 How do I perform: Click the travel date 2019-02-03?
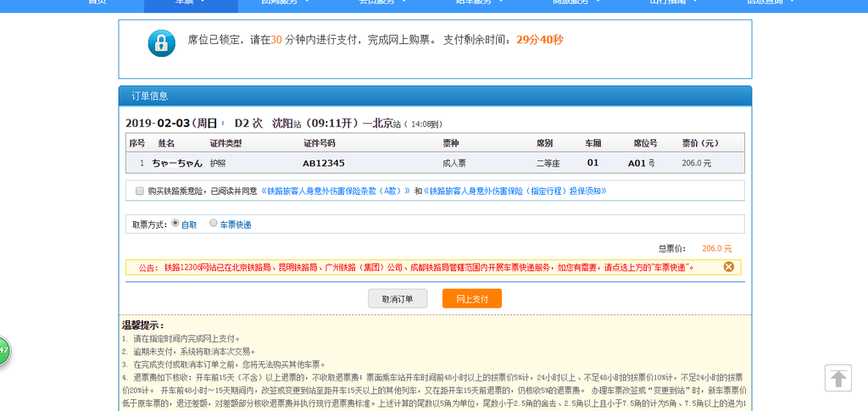tap(158, 124)
